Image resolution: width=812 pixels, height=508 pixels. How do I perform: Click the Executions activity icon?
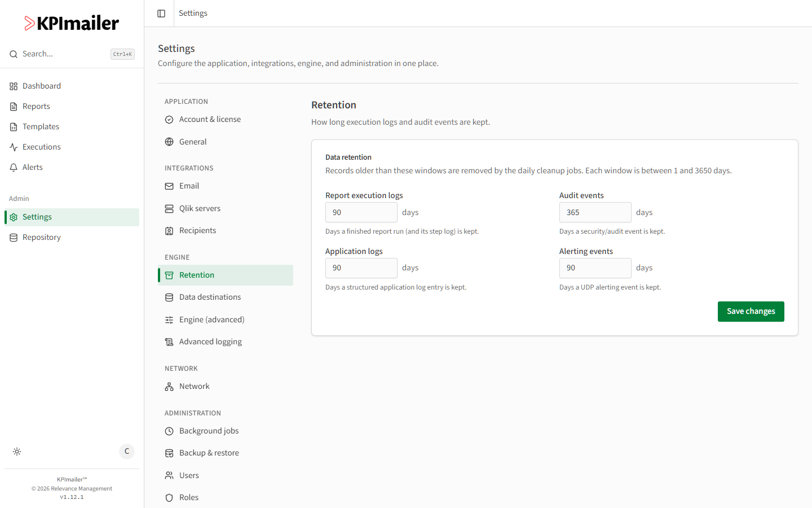tap(14, 147)
